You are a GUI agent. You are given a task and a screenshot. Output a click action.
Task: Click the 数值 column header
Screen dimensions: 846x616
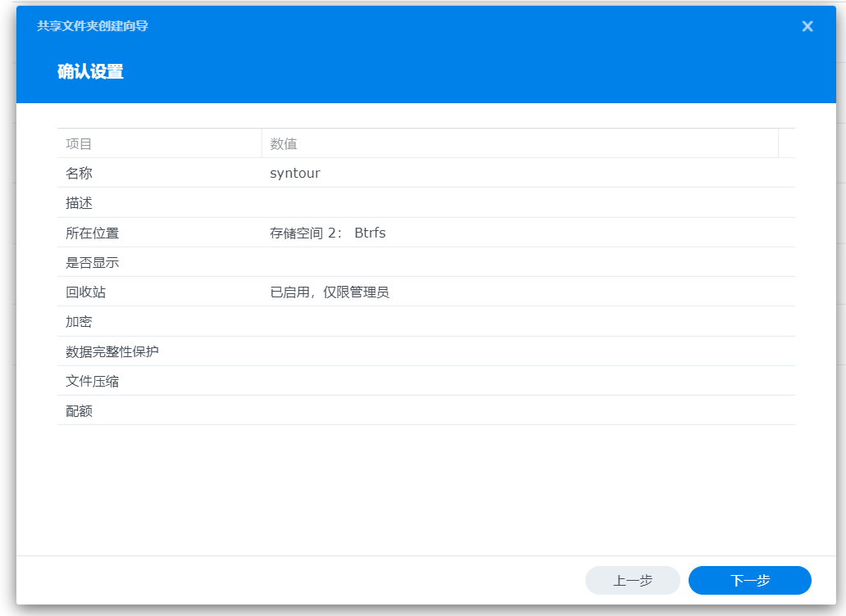click(x=520, y=144)
